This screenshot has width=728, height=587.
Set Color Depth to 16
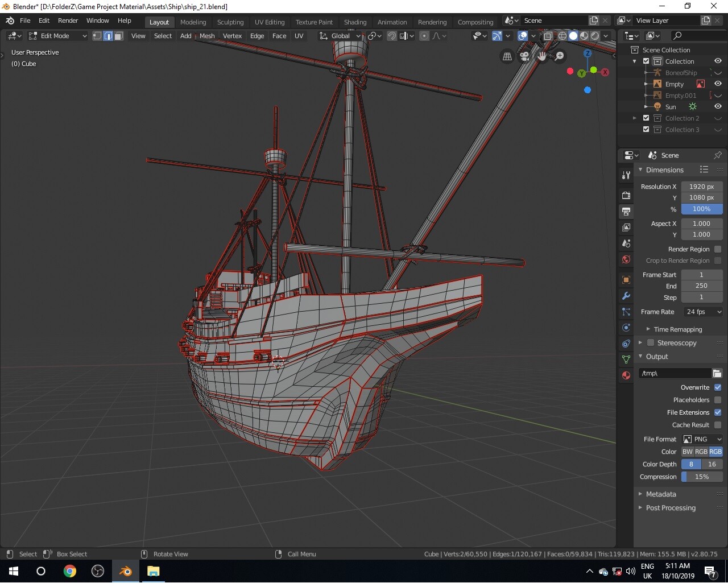[x=712, y=464]
